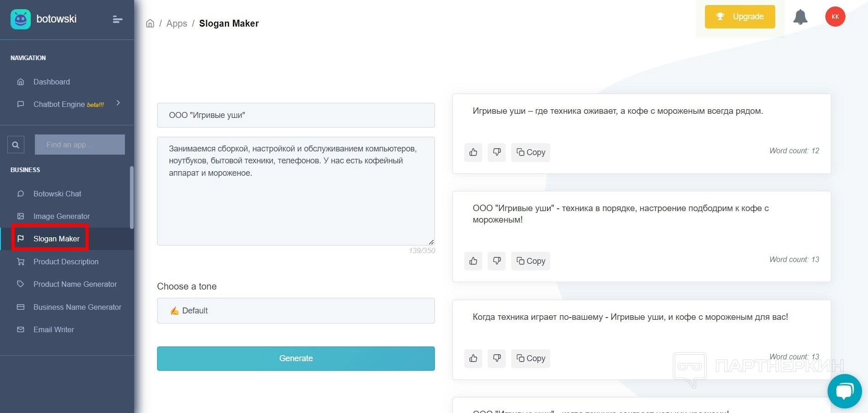Click the home icon in breadcrumb
Screen dimensions: 868x413
point(150,23)
